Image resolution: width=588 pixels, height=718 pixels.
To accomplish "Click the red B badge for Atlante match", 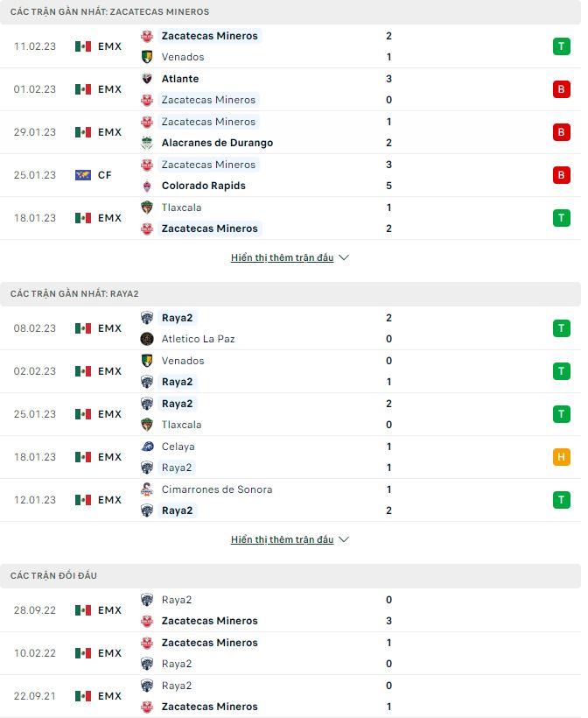I will 560,89.
